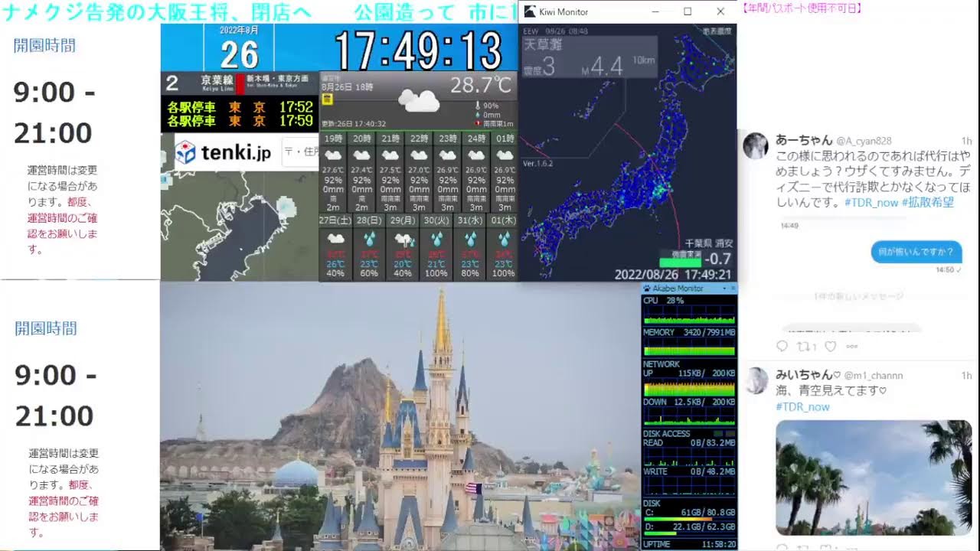Open the Akabei Monitor dropdown arrow
This screenshot has width=980, height=551.
pos(725,289)
